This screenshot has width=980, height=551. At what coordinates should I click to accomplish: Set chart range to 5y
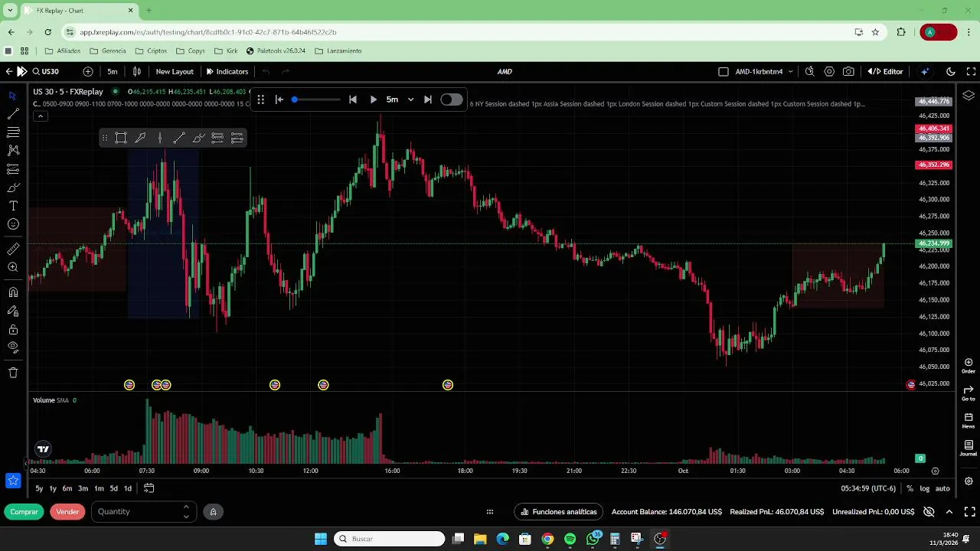[x=39, y=488]
